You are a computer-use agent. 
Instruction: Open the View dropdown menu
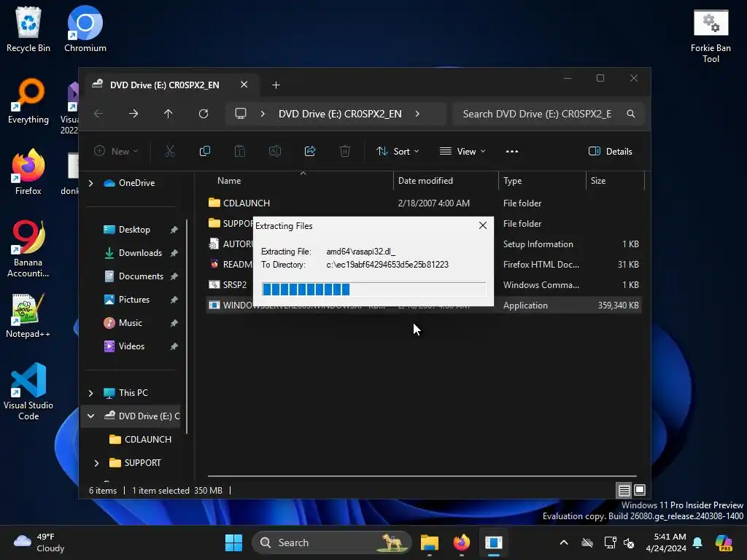coord(462,152)
